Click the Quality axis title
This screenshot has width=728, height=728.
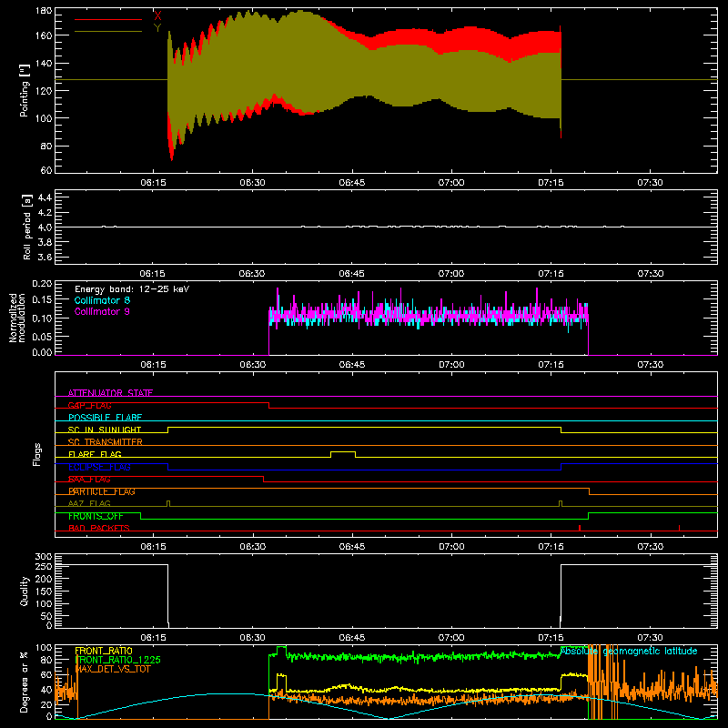25,591
